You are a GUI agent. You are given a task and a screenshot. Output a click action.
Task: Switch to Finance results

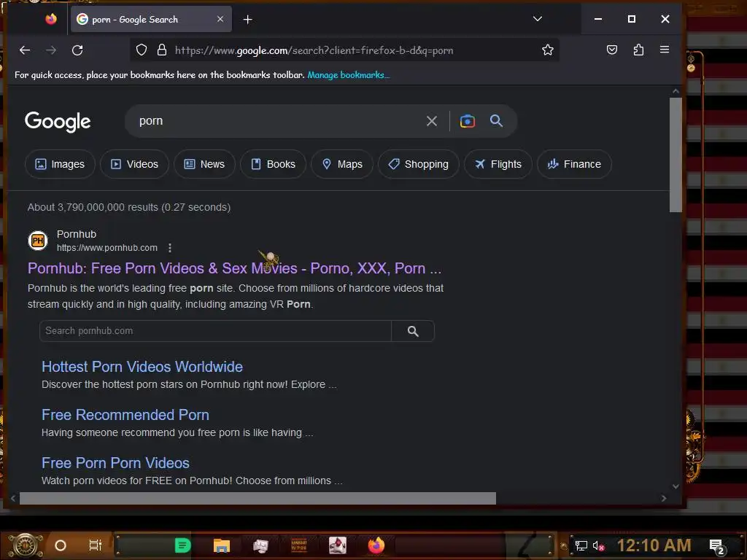(574, 164)
